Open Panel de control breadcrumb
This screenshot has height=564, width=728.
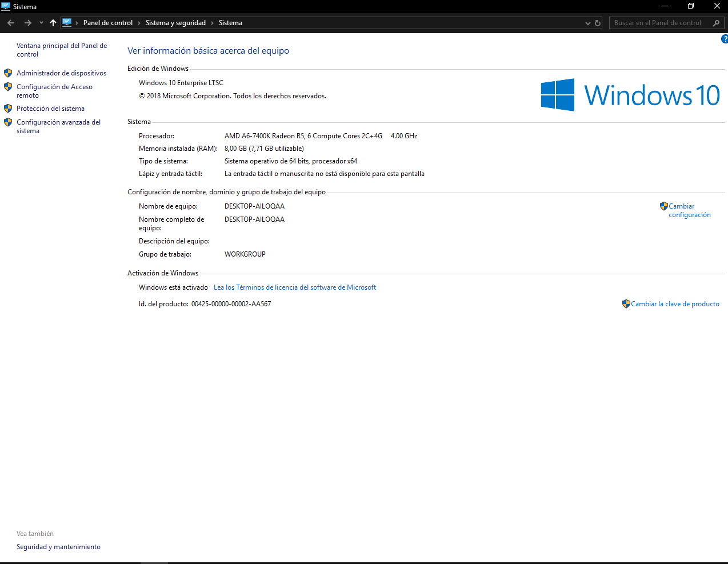point(108,23)
